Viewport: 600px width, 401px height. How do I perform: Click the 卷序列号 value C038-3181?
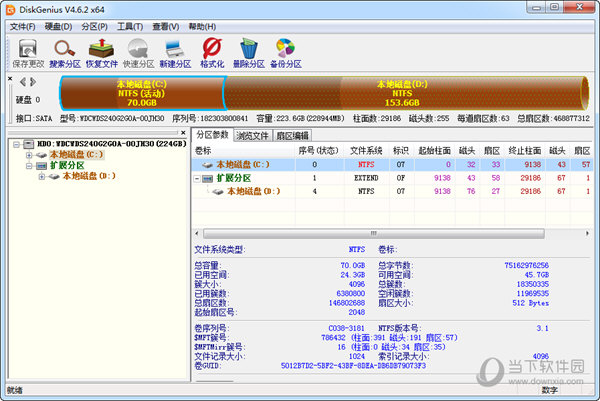tap(346, 328)
